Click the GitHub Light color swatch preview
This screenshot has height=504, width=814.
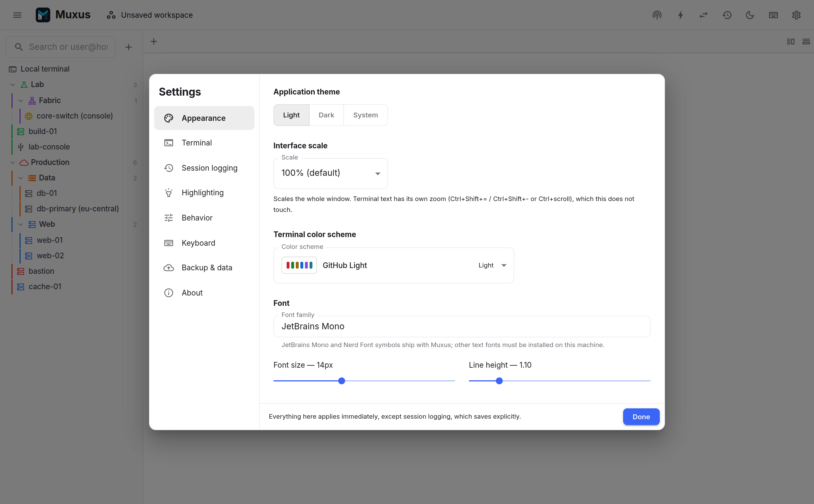click(x=299, y=265)
